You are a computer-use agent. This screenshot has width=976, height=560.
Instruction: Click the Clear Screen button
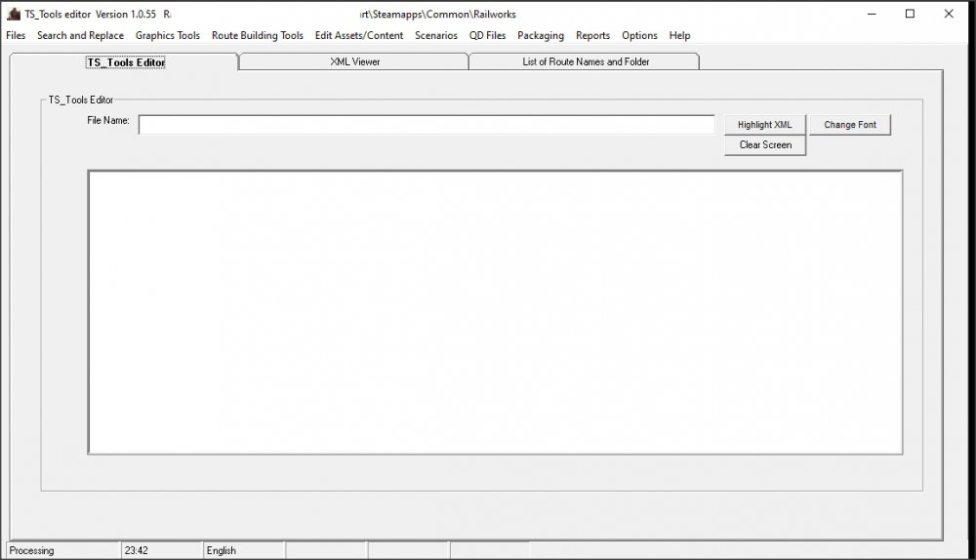[x=765, y=145]
